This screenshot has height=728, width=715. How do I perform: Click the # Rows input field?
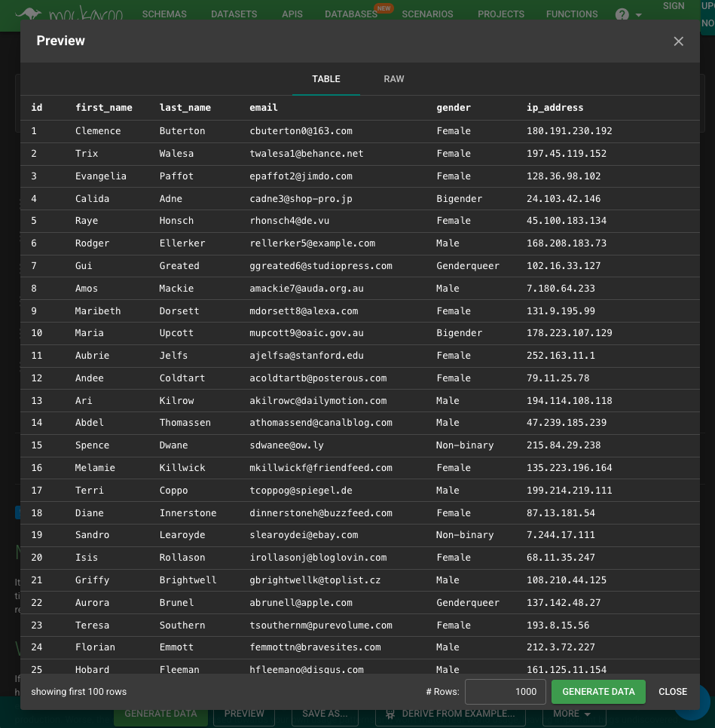click(505, 692)
